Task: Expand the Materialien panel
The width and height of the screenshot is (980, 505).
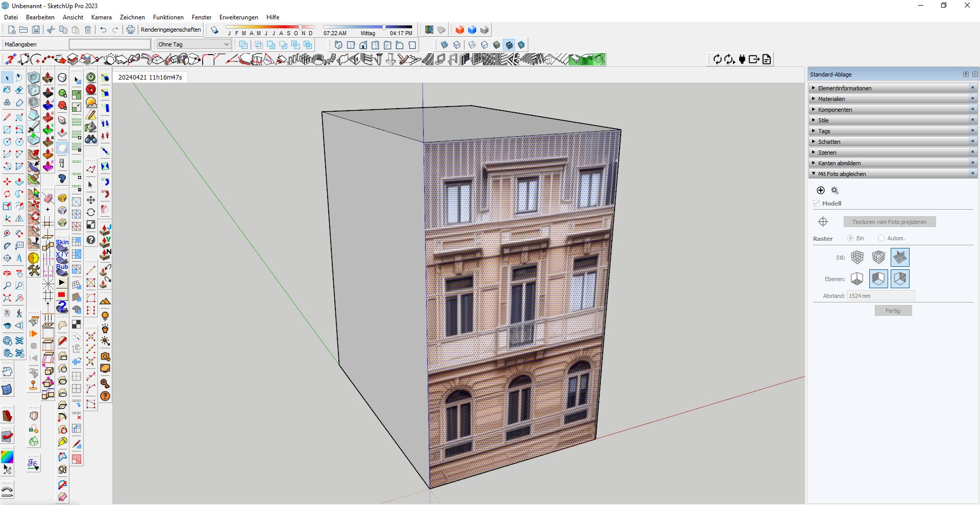Action: (x=831, y=99)
